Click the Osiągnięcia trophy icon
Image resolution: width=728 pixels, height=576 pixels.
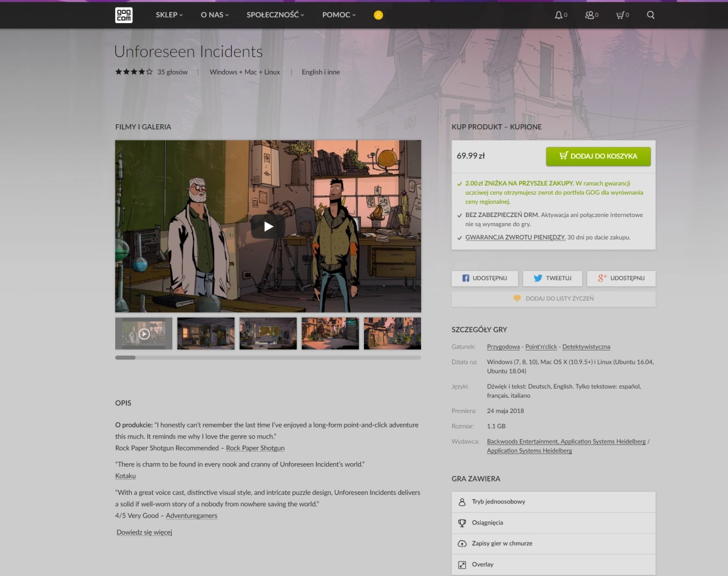(462, 523)
